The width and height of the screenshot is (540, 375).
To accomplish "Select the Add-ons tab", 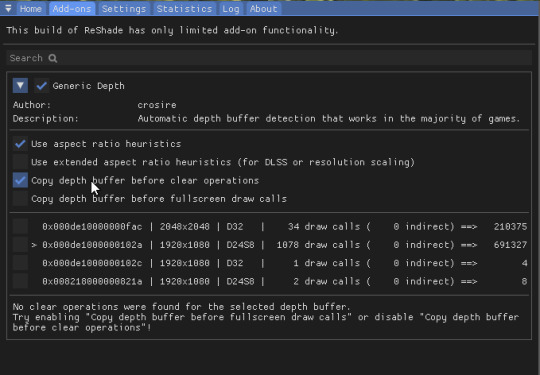I will point(72,9).
